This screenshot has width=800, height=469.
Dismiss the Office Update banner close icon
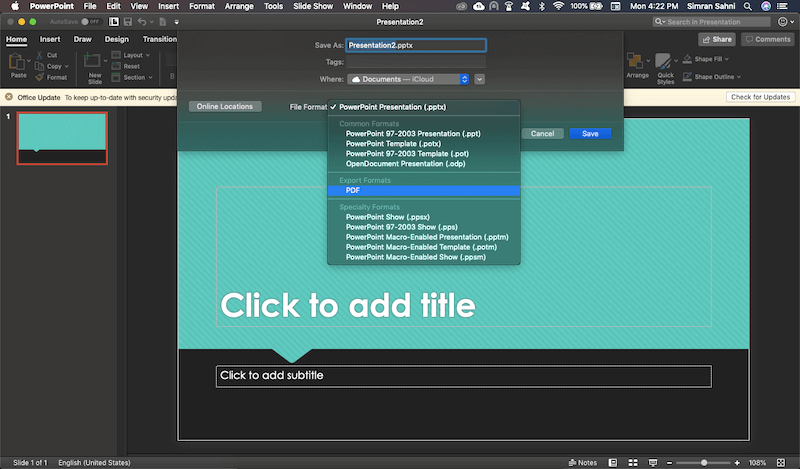[x=9, y=97]
